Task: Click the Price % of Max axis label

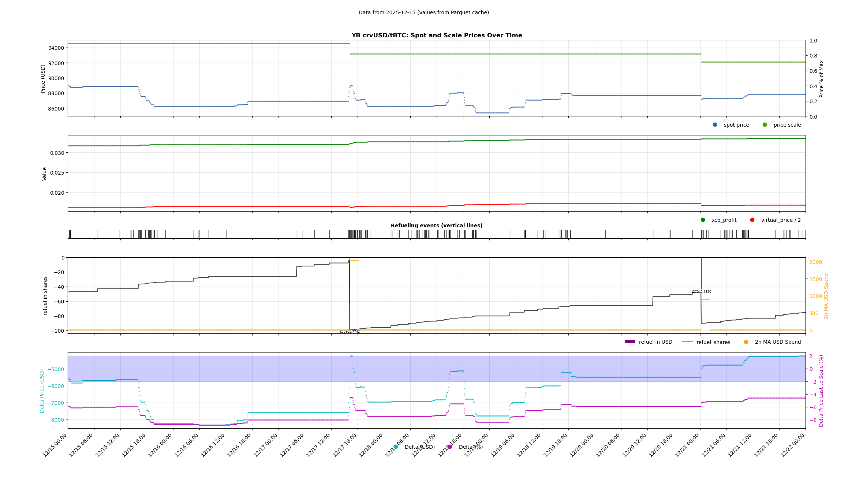Action: [821, 79]
